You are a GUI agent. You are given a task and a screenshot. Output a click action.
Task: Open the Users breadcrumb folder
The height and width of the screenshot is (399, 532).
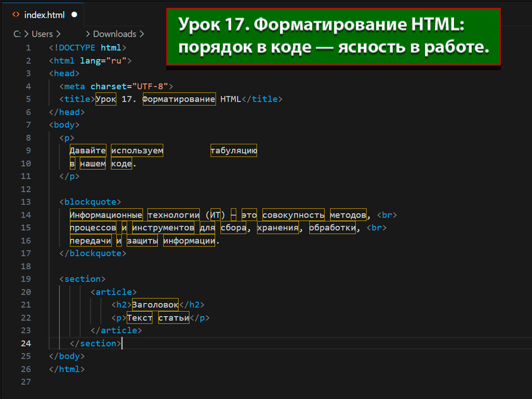point(42,34)
